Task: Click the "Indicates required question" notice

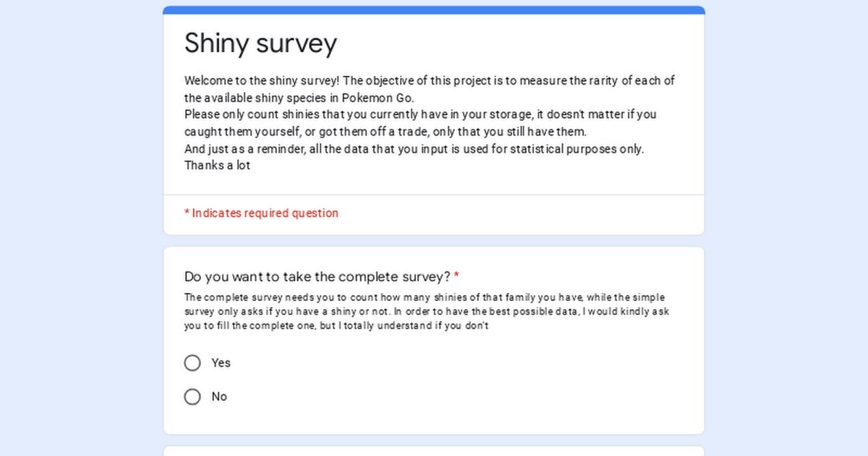Action: click(265, 213)
